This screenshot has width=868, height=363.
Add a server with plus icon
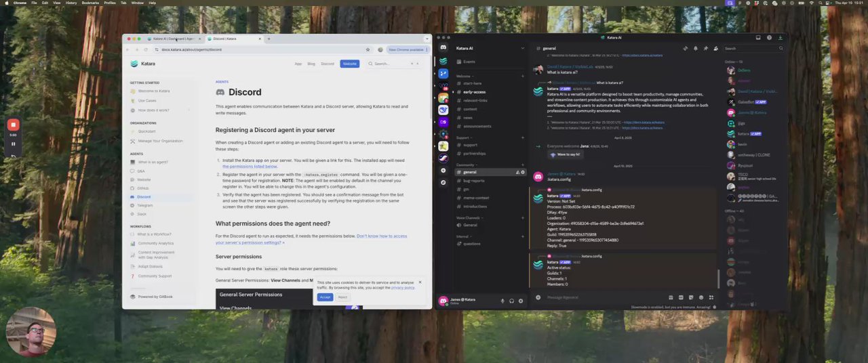tap(443, 171)
